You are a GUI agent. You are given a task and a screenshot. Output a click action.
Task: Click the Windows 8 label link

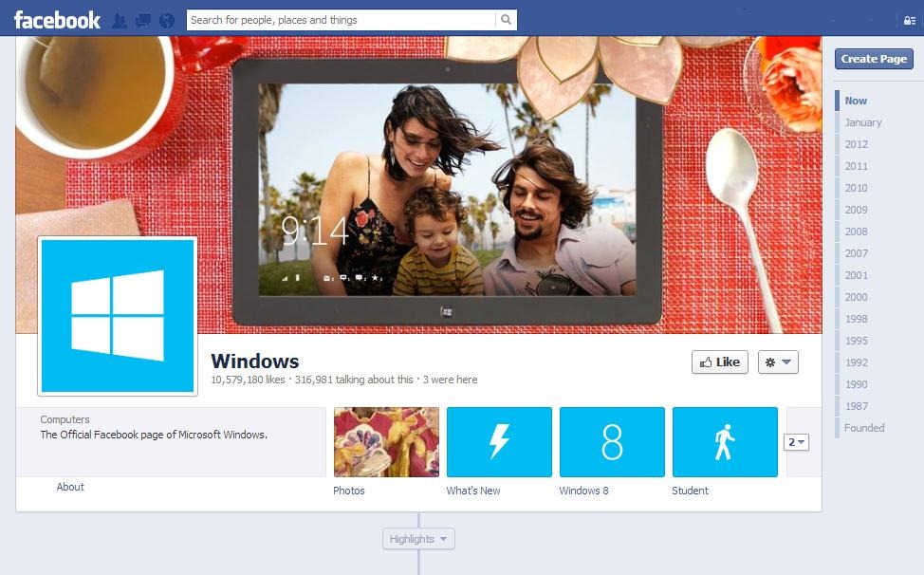584,491
